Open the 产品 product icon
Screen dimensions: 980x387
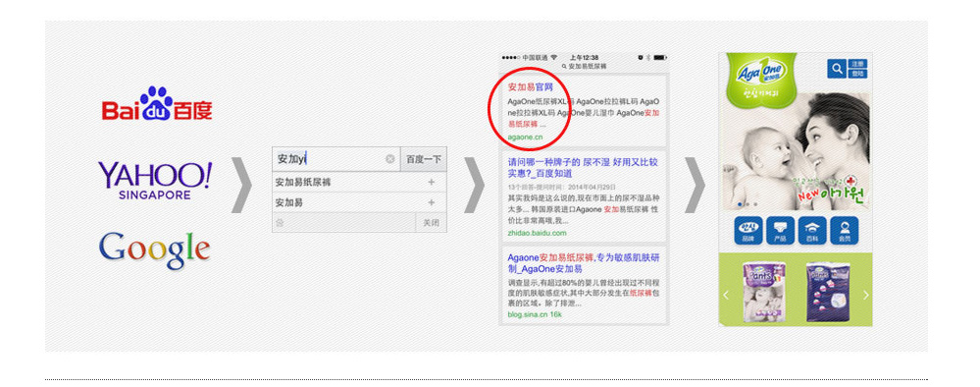[x=781, y=231]
